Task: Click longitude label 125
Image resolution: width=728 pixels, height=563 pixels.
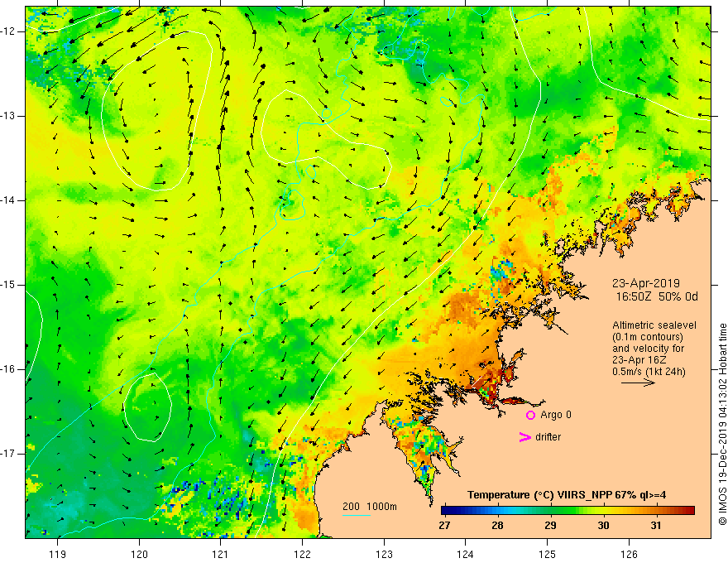Action: [548, 554]
